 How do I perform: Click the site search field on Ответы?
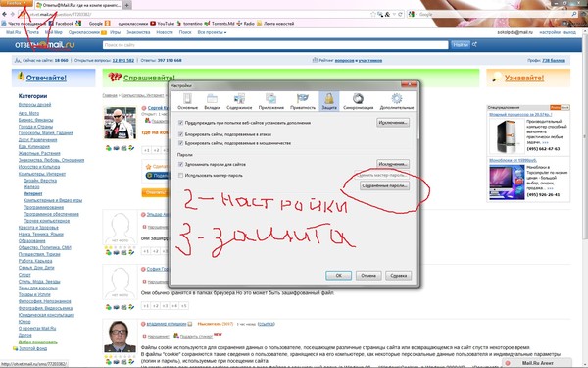click(x=275, y=45)
